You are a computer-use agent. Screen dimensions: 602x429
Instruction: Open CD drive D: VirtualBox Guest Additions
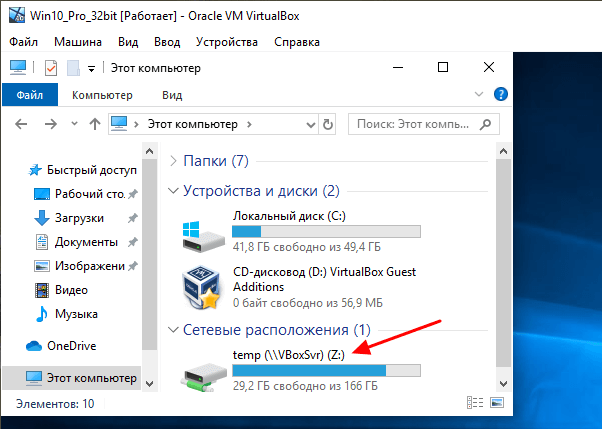[299, 287]
